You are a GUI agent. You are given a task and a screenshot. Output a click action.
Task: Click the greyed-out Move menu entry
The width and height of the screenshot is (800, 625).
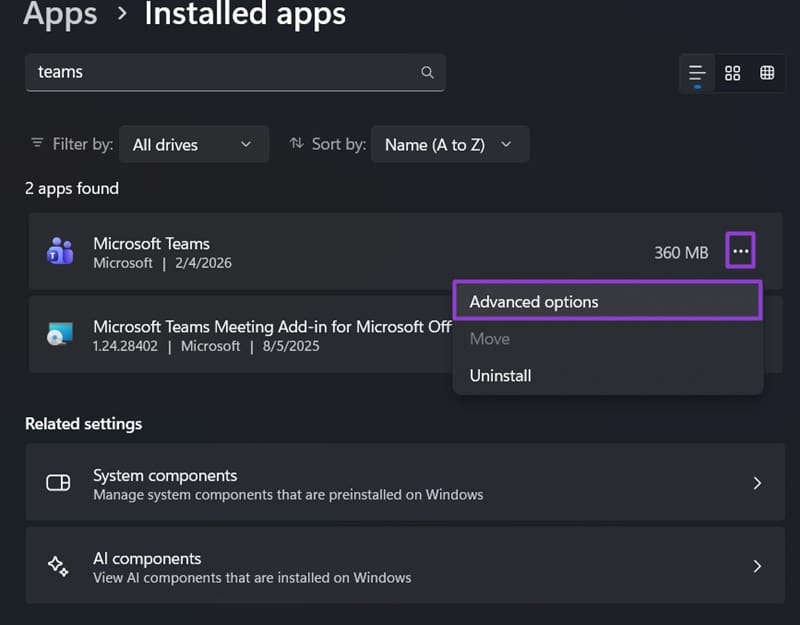pyautogui.click(x=490, y=339)
